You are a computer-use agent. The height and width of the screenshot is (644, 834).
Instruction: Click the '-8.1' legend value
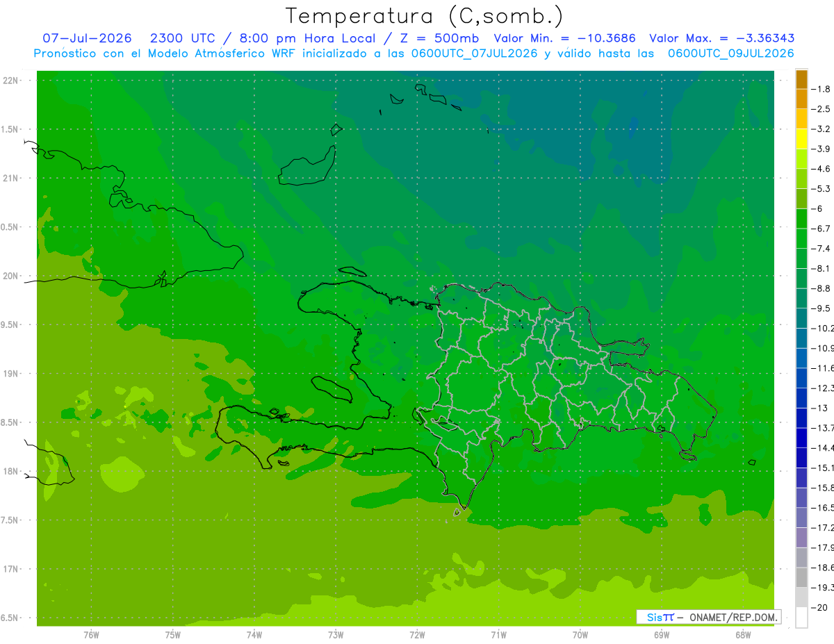point(821,268)
